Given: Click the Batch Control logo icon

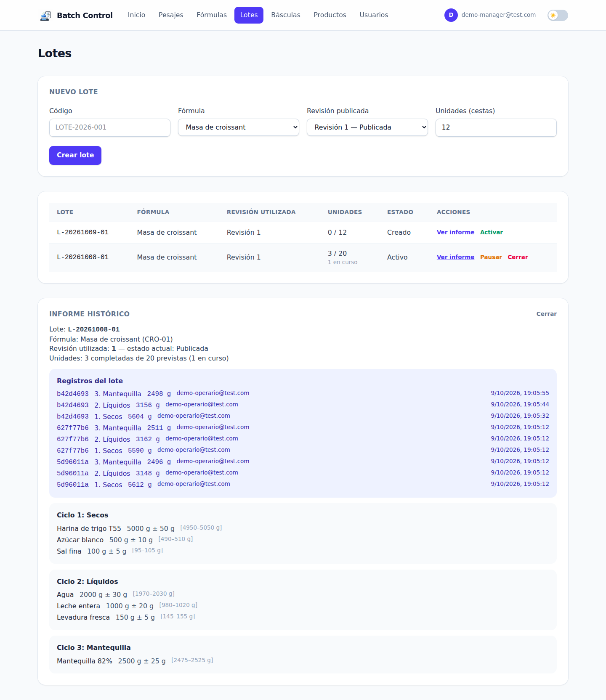Looking at the screenshot, I should pyautogui.click(x=45, y=16).
